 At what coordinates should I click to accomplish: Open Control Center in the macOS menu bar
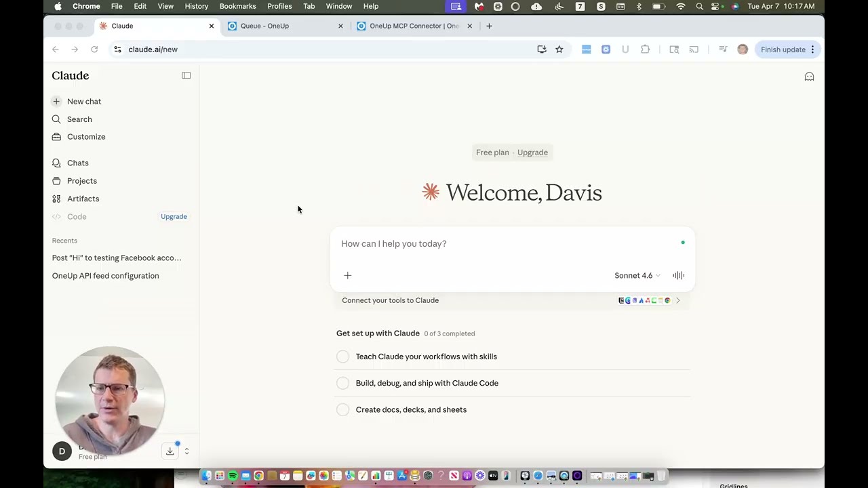(715, 7)
